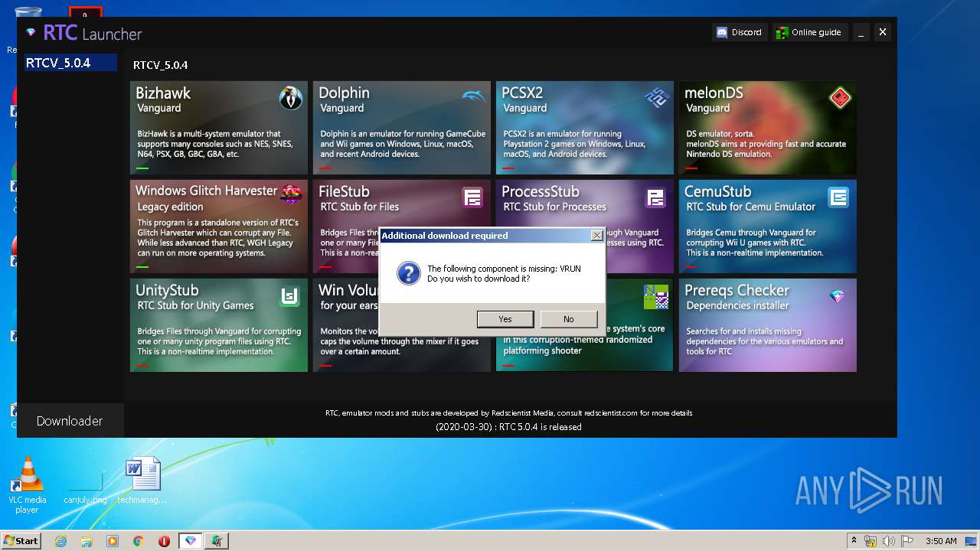The image size is (980, 551).
Task: Click the Prereqs Checker diamond icon
Action: coord(838,296)
